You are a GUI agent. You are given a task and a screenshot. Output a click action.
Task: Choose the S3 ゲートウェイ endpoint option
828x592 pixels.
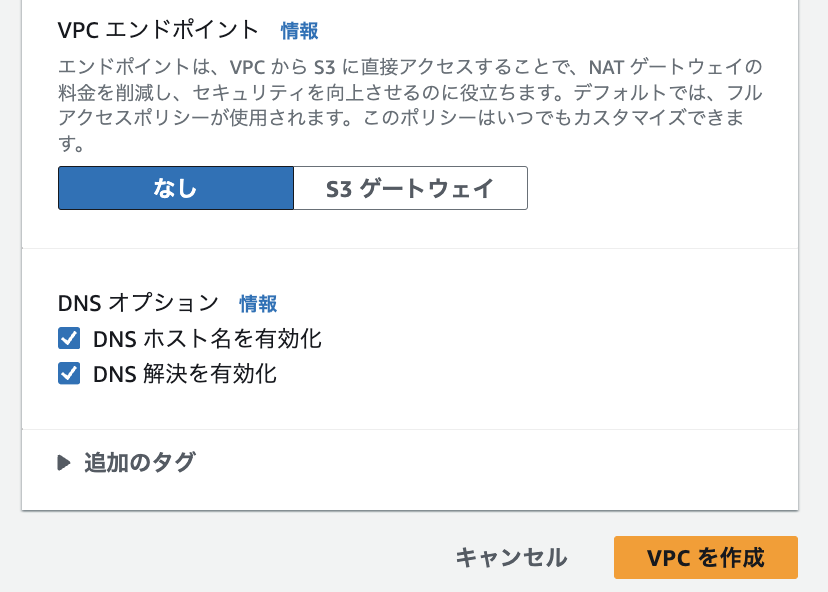click(x=410, y=188)
